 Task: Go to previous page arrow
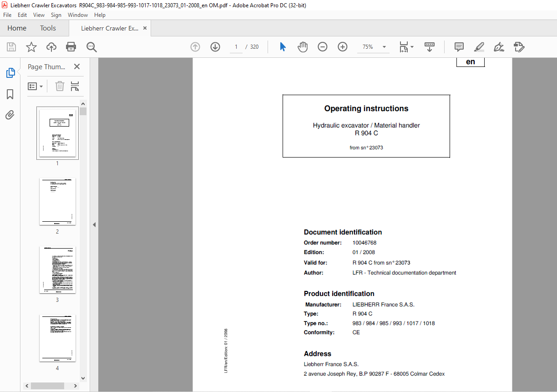(x=195, y=47)
